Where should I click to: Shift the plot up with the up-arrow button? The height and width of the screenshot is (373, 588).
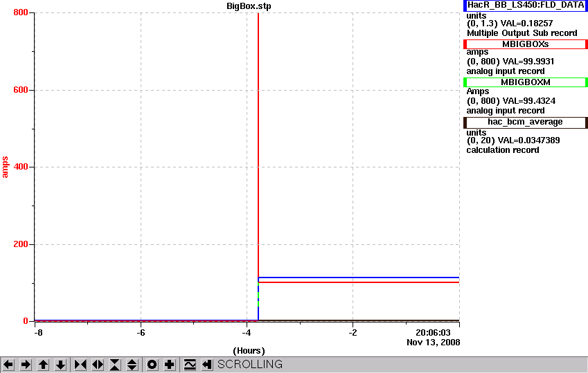coord(43,365)
